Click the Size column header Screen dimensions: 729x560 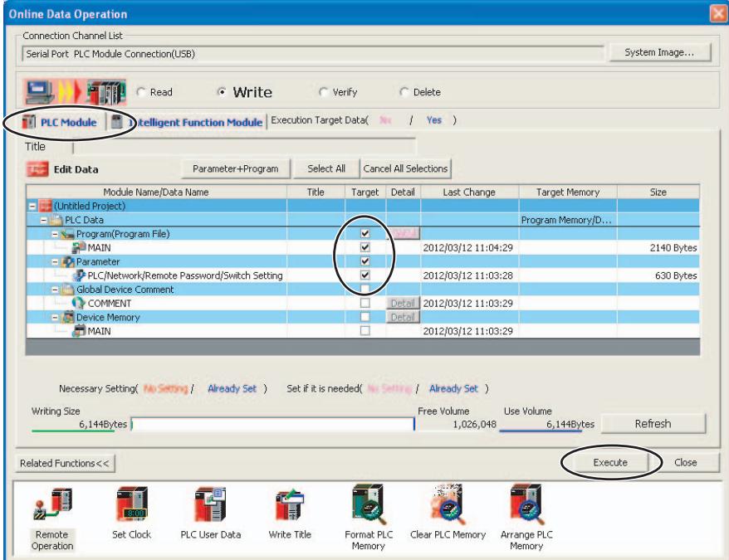point(658,192)
